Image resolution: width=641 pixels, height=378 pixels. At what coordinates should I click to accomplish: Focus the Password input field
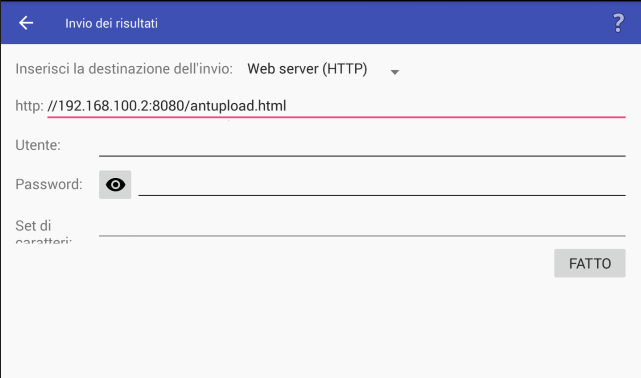[x=382, y=185]
